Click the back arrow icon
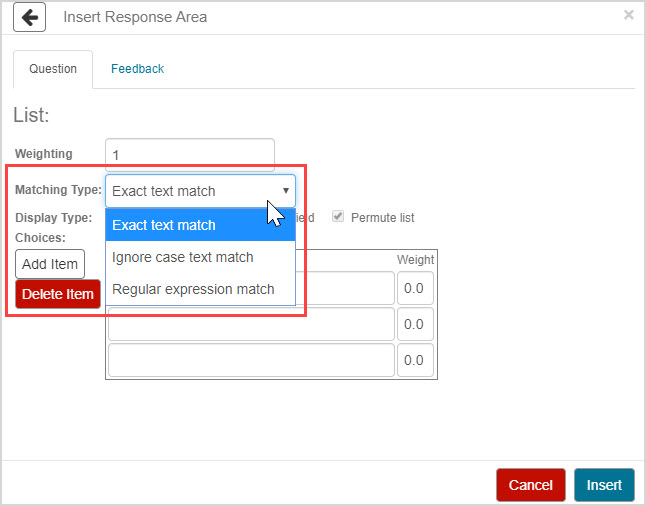 tap(30, 17)
